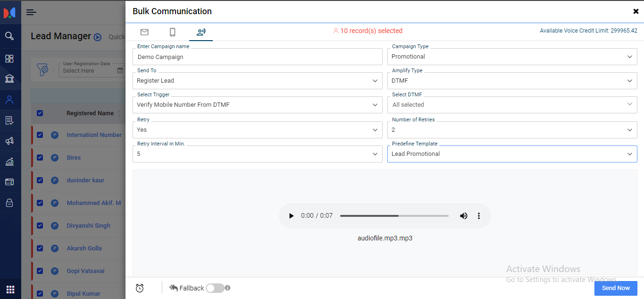Click the lock icon in sidebar

click(x=9, y=203)
